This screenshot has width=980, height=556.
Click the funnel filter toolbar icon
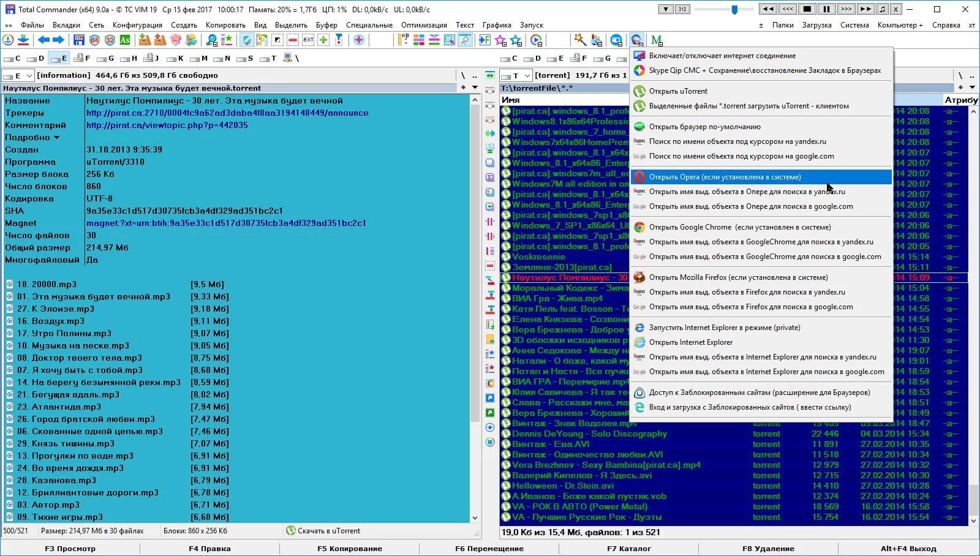point(339,40)
